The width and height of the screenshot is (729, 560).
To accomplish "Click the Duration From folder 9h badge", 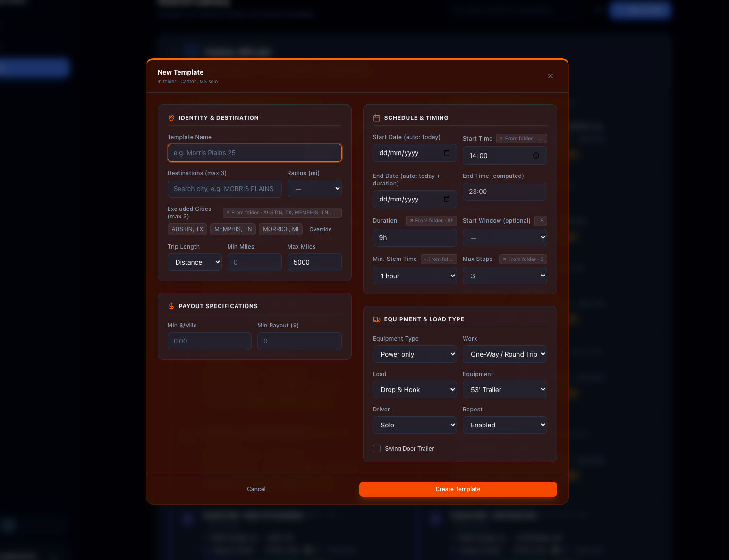I will [x=431, y=221].
